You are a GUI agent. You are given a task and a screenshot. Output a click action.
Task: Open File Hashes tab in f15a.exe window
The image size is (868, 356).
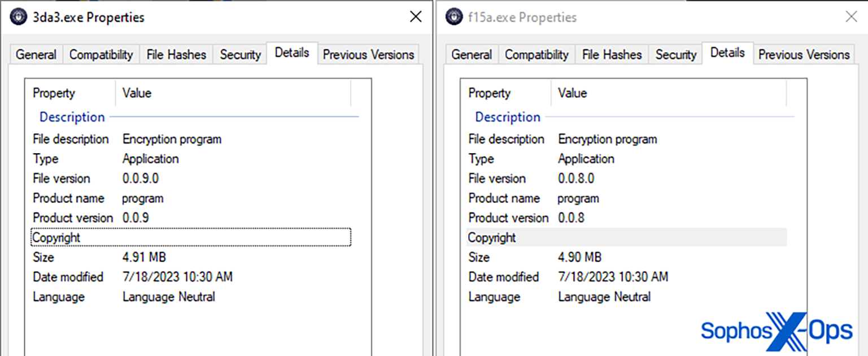click(x=612, y=55)
